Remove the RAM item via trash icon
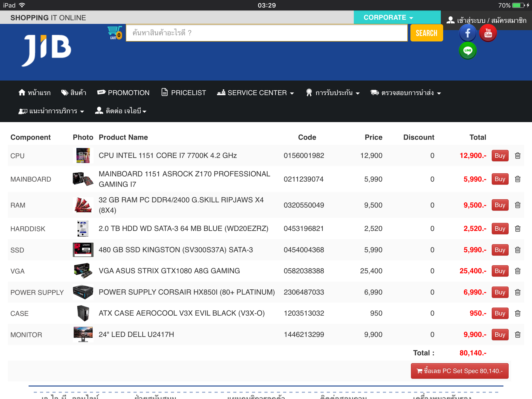Screen dimensions: 532x399 coord(518,205)
